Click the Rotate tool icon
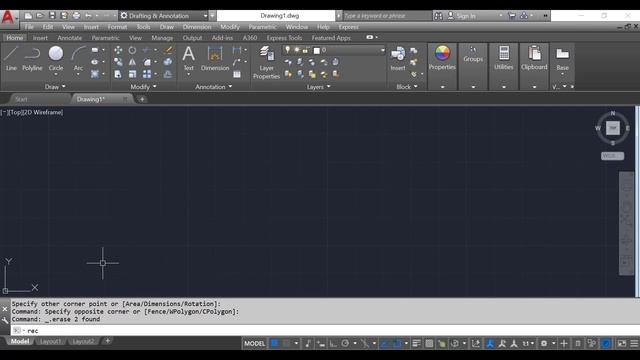The height and width of the screenshot is (360, 640). 132,50
